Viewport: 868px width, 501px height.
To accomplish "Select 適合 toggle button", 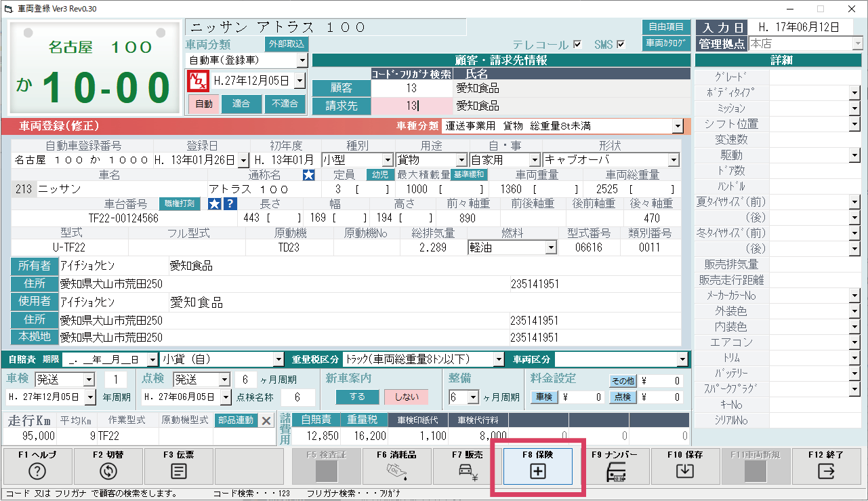I will pyautogui.click(x=241, y=104).
